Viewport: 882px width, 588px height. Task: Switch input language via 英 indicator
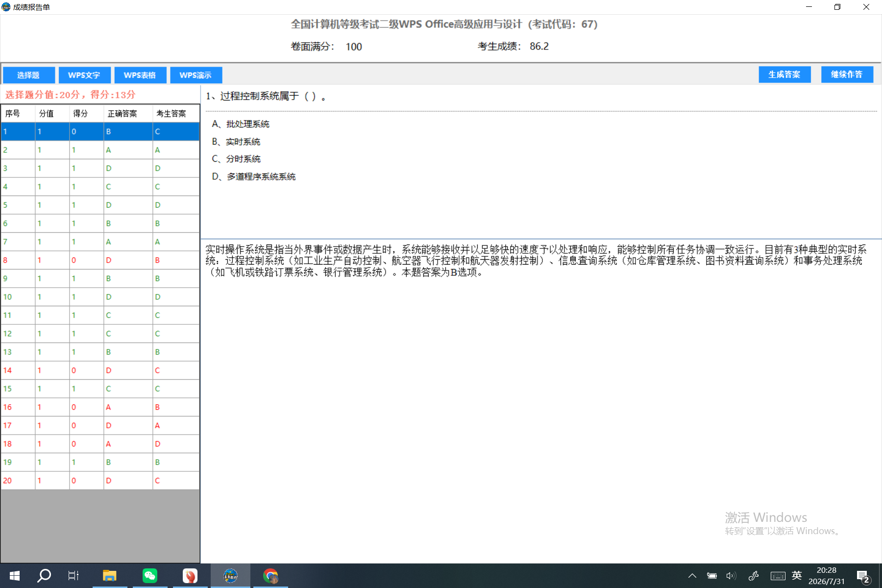tap(797, 576)
